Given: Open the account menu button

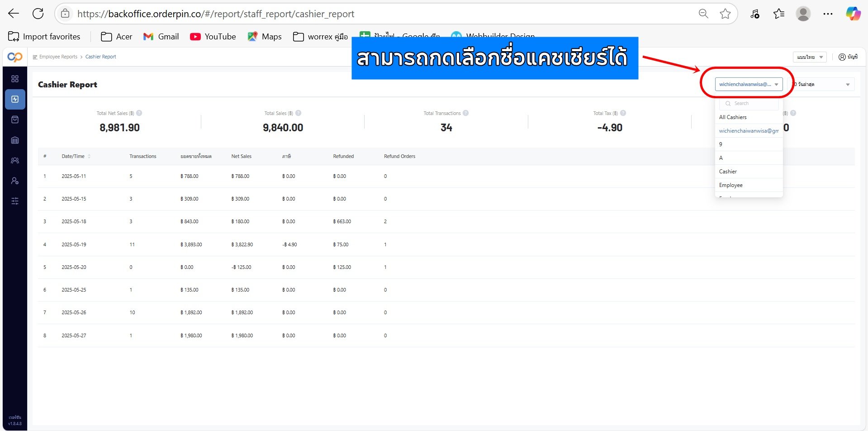Looking at the screenshot, I should pos(848,57).
